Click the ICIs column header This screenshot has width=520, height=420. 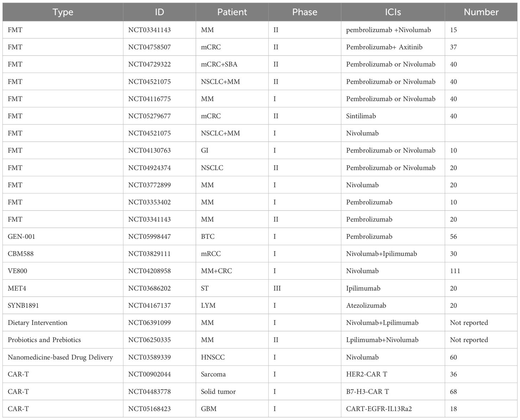pos(393,12)
